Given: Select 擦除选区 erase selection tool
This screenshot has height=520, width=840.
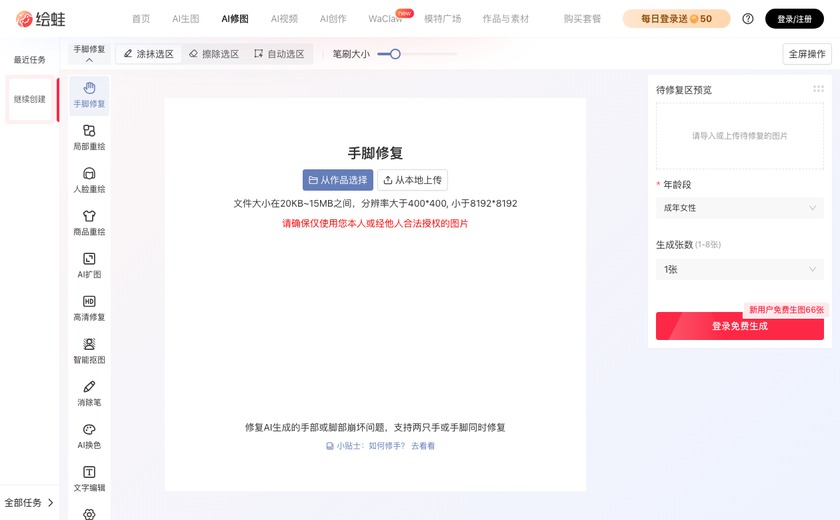Looking at the screenshot, I should pyautogui.click(x=214, y=54).
